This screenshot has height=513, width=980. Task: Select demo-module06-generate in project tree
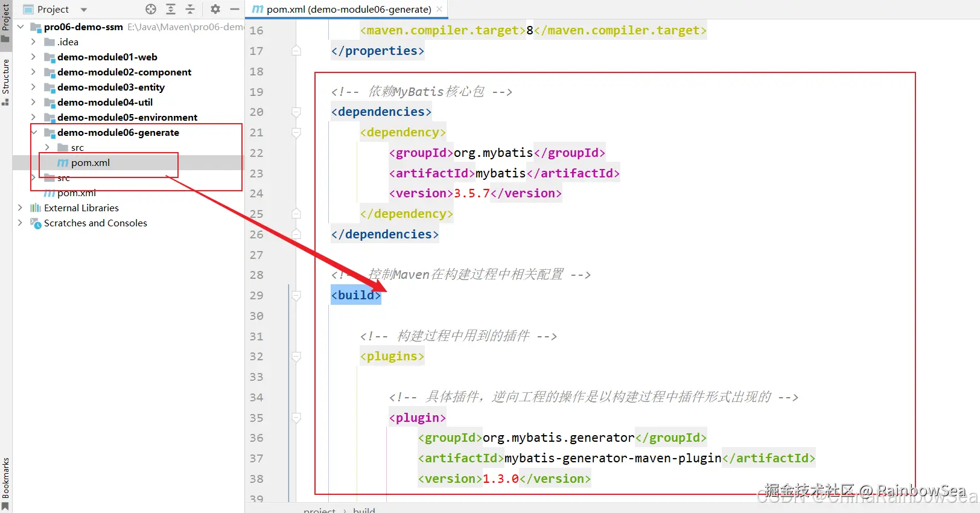pos(118,132)
